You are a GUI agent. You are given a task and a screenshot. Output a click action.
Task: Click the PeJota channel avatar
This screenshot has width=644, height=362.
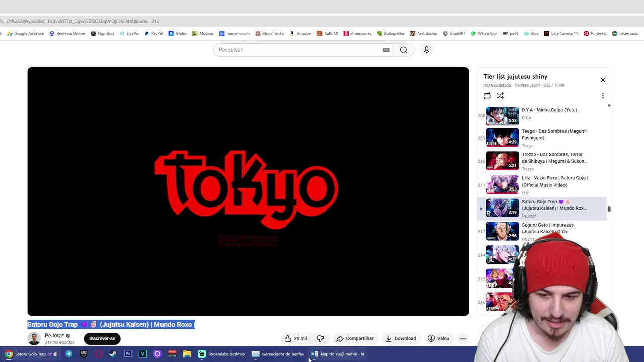tap(34, 338)
